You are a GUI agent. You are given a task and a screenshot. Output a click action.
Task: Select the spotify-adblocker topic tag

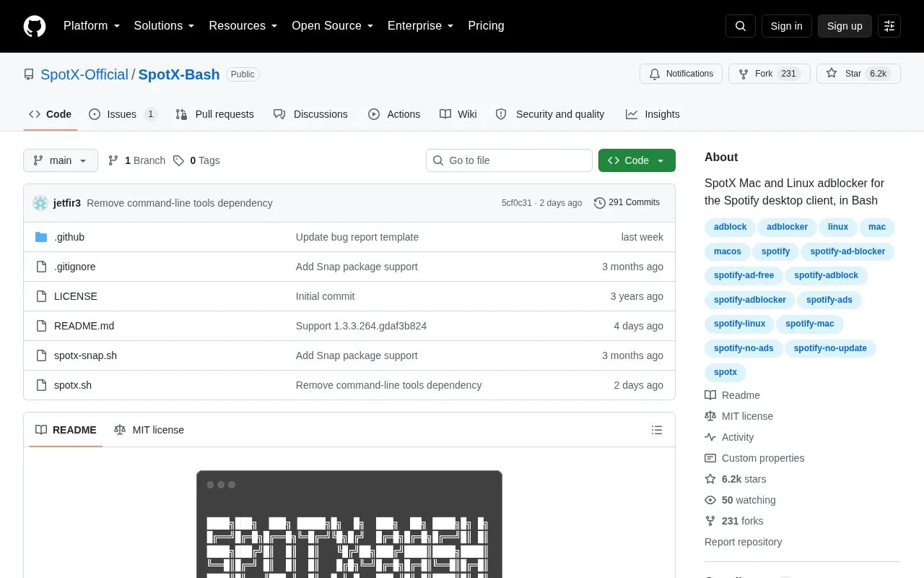[750, 299]
